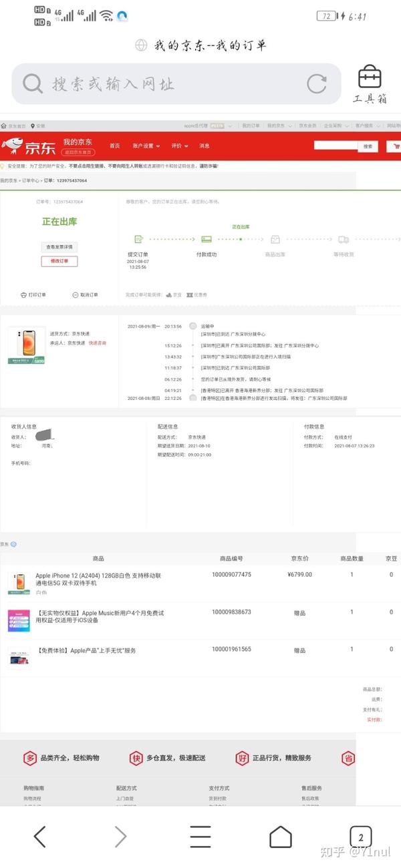Open the 首页 tab in the red bar
Image resolution: width=401 pixels, height=868 pixels.
point(115,146)
